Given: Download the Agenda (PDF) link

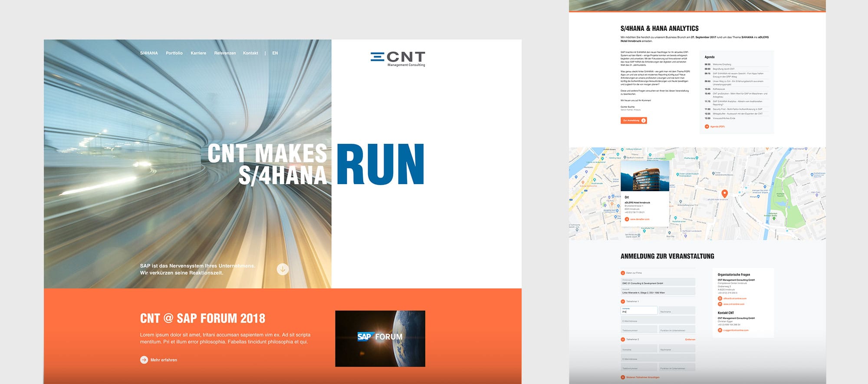Looking at the screenshot, I should 717,126.
